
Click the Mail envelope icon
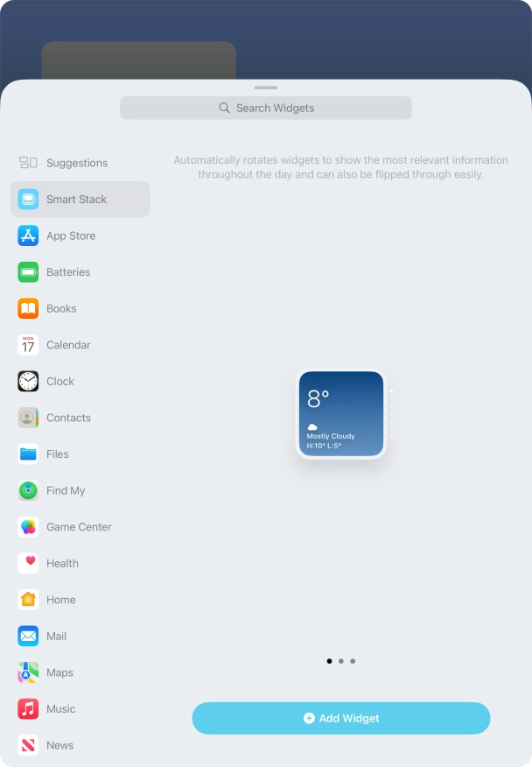point(28,636)
